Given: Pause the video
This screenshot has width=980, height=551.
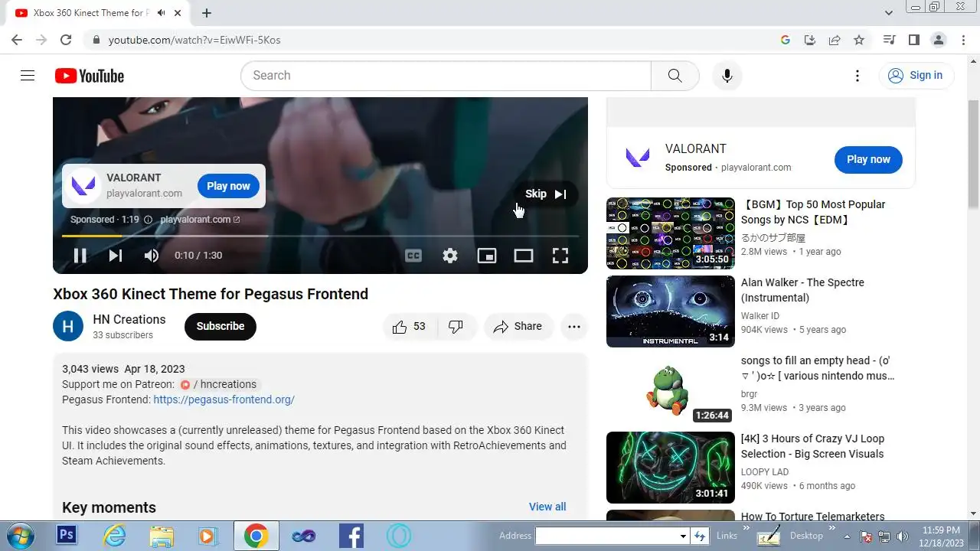Looking at the screenshot, I should pyautogui.click(x=80, y=256).
